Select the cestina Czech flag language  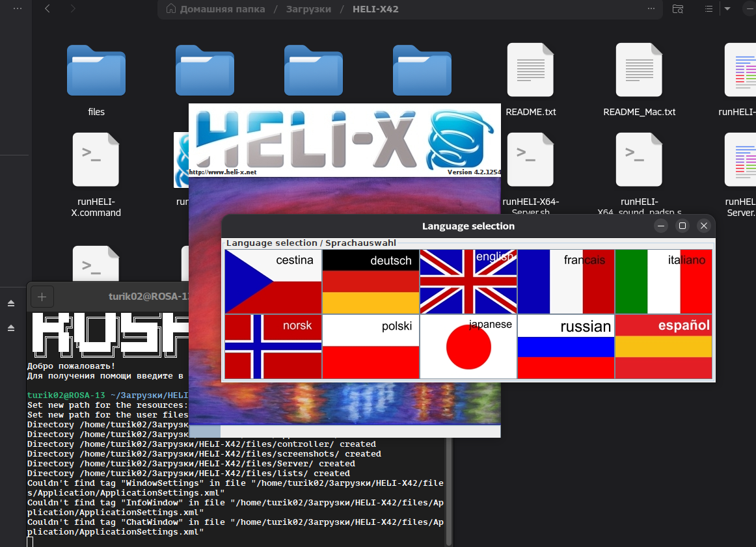pyautogui.click(x=273, y=282)
